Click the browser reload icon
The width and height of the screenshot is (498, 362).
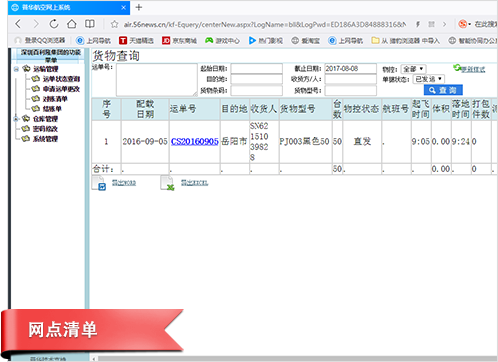54,24
